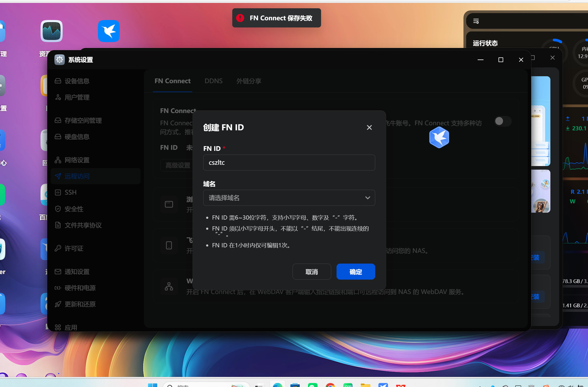
Task: Open the Windows Start button on the taskbar
Action: (153, 385)
